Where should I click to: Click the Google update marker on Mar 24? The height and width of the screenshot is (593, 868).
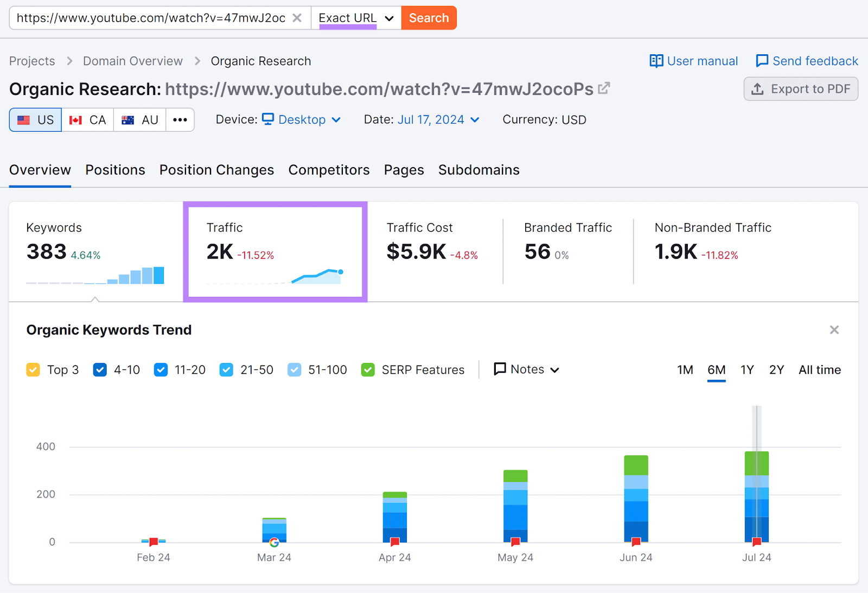point(274,542)
